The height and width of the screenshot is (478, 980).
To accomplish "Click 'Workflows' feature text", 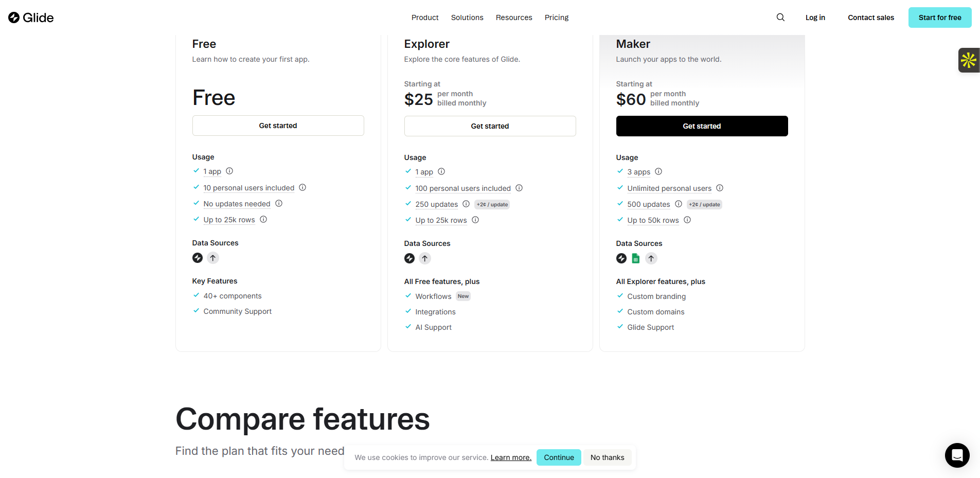I will [434, 296].
